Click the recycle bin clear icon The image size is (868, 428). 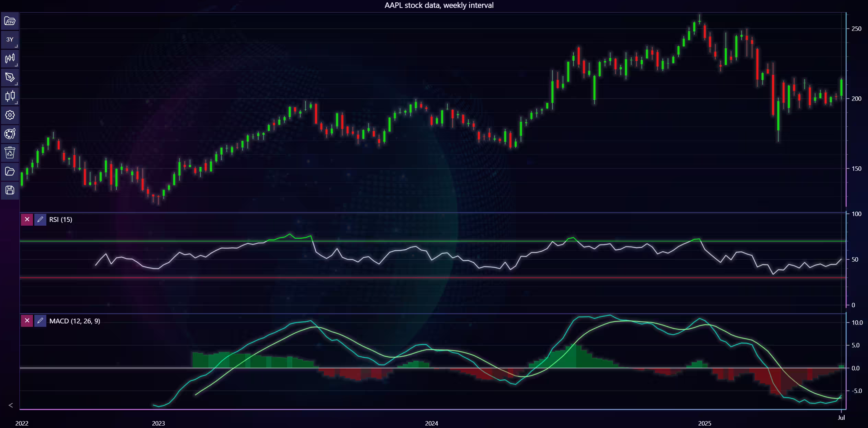[10, 153]
